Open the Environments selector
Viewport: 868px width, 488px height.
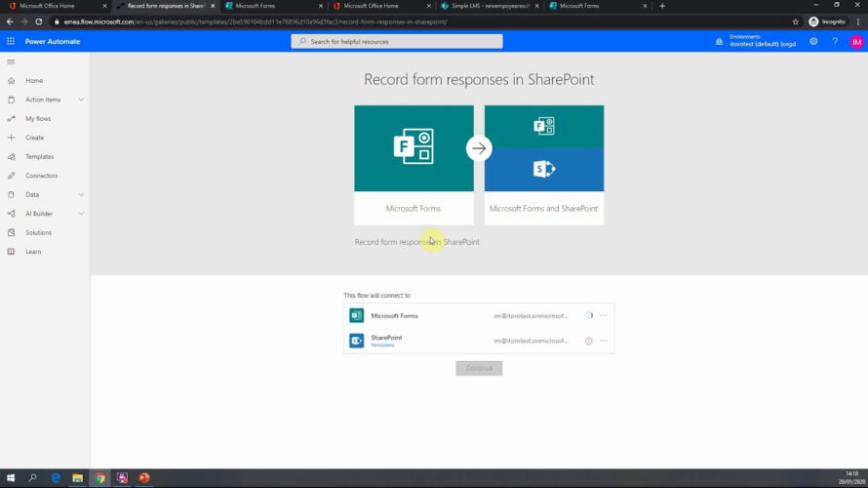[763, 41]
